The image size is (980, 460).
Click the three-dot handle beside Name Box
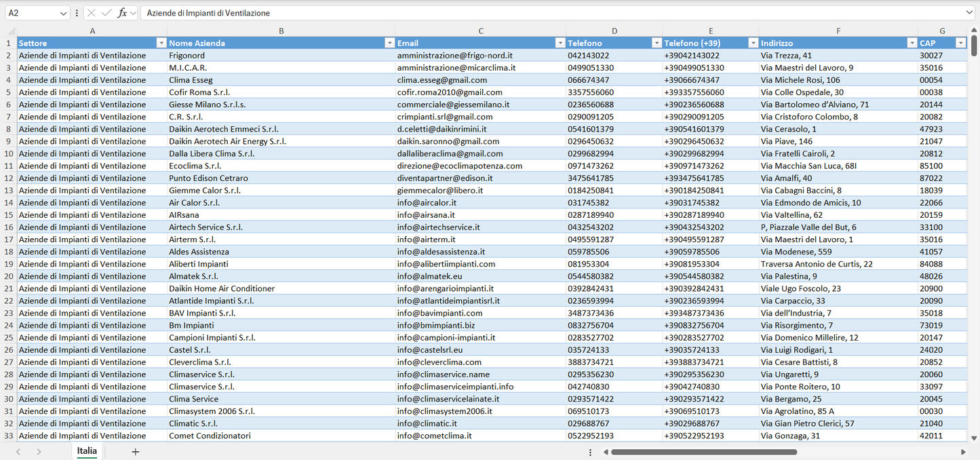point(77,13)
